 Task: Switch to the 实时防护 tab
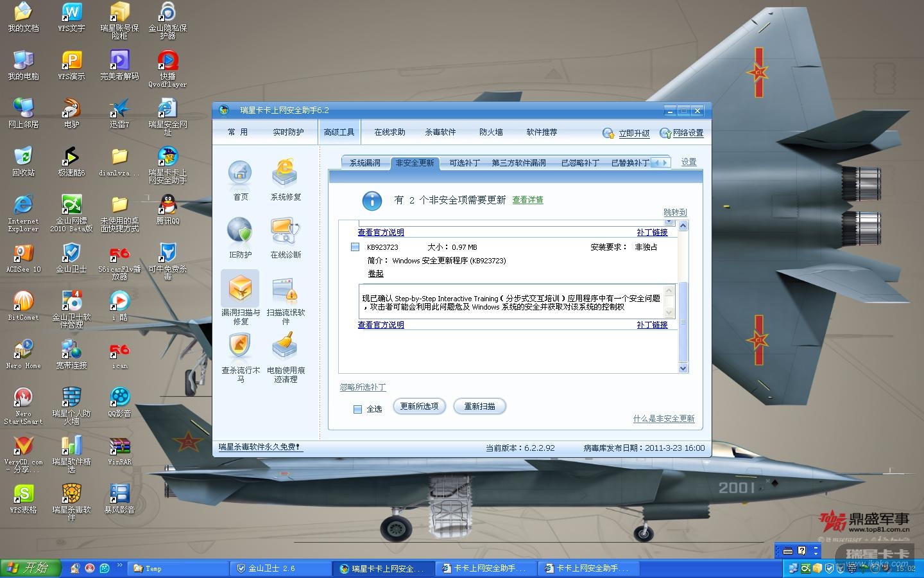288,132
